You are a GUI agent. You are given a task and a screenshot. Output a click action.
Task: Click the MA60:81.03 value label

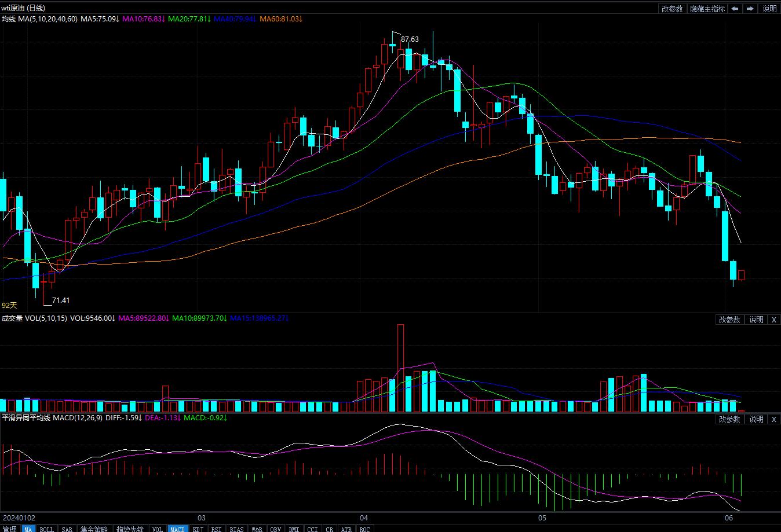[281, 19]
